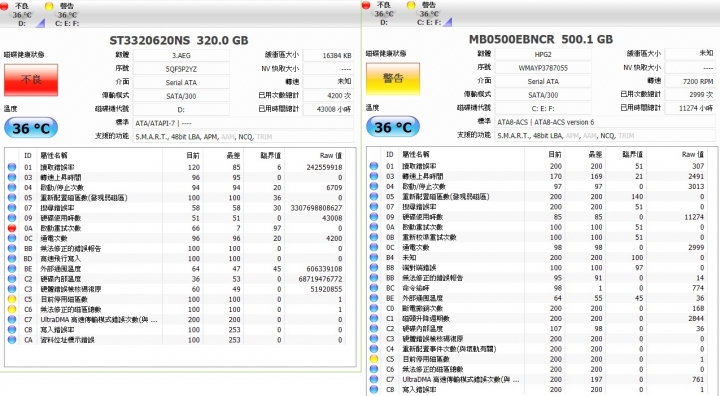Click drive letter field C: E: F: in right window
The height and width of the screenshot is (396, 720).
(543, 108)
